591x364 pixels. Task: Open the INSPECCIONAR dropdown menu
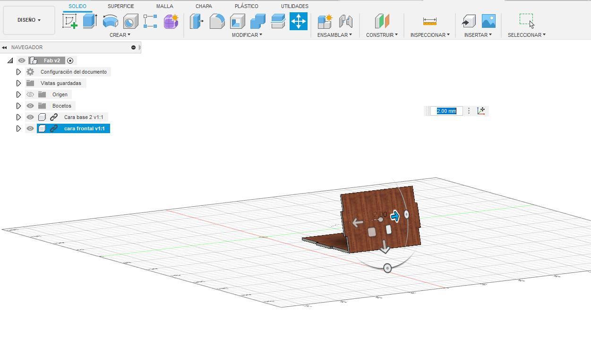point(430,35)
